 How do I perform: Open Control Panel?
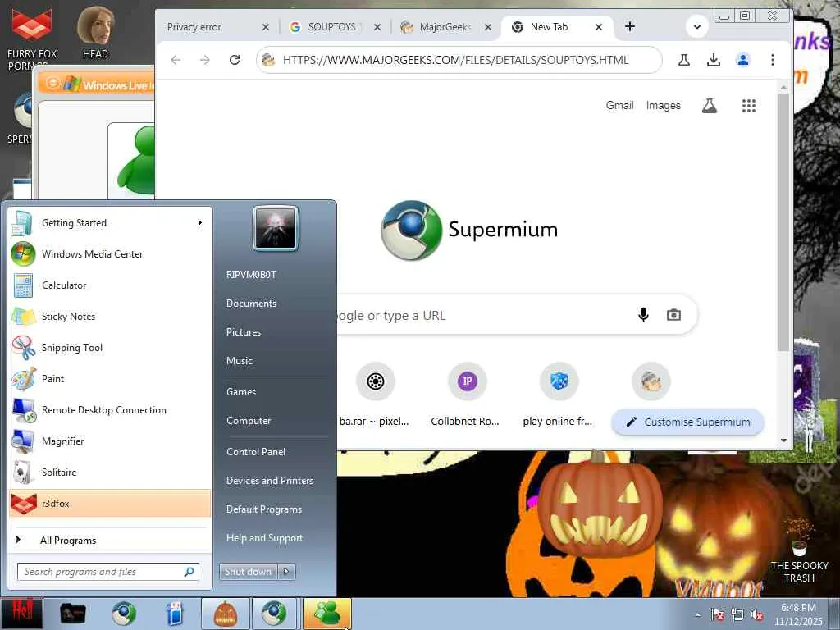[x=256, y=452]
